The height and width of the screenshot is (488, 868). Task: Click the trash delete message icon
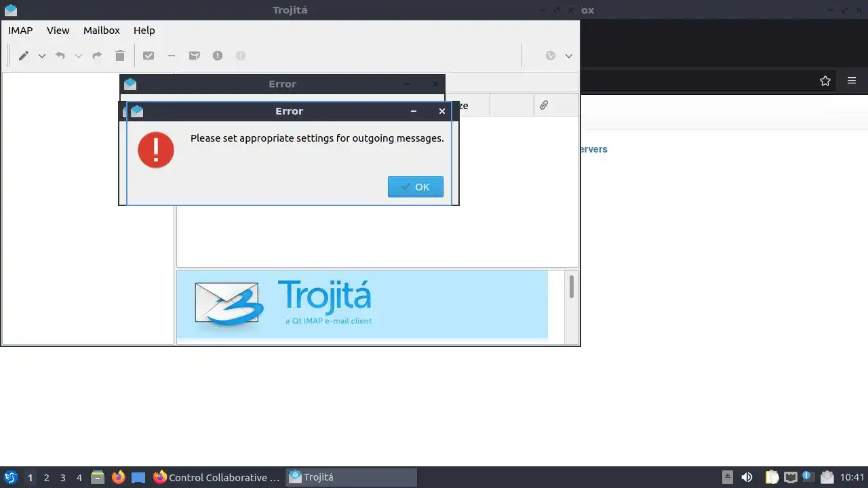(120, 56)
